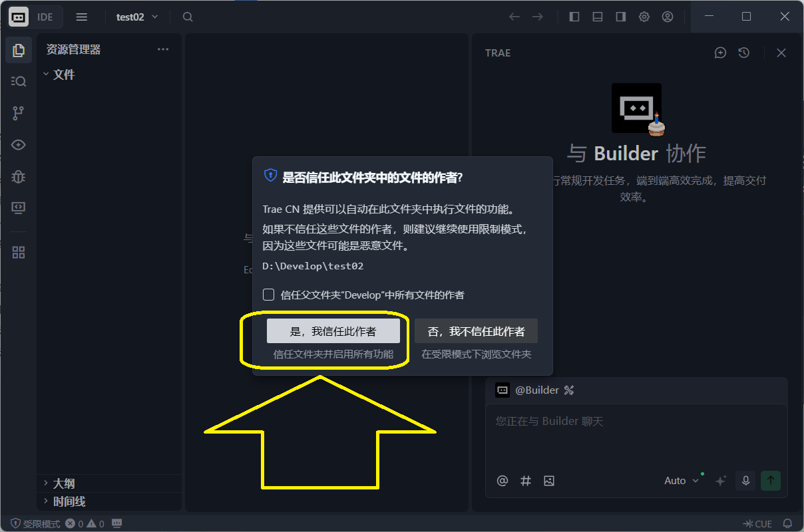
Task: Open the test02 project dropdown
Action: coord(137,17)
